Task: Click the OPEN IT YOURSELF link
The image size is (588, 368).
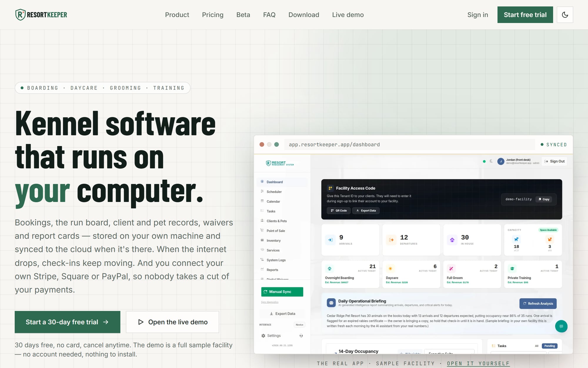Action: [x=478, y=364]
